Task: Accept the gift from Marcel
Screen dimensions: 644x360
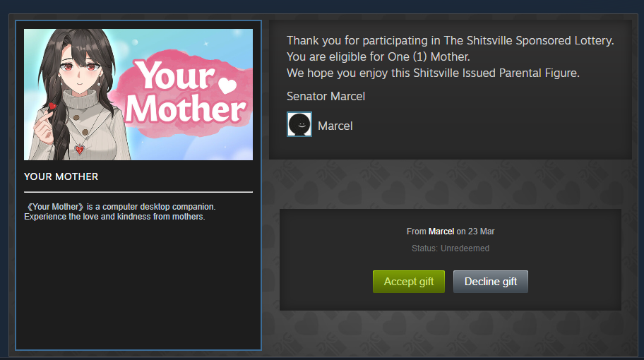Action: (x=409, y=282)
